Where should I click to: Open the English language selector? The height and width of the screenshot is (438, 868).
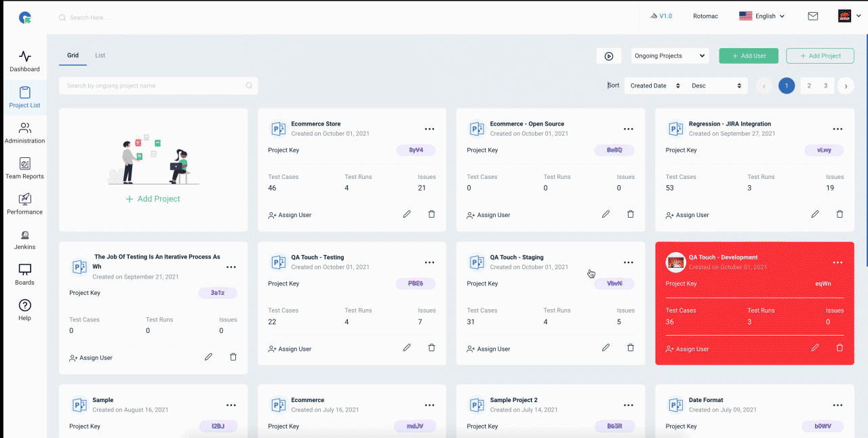click(x=762, y=16)
